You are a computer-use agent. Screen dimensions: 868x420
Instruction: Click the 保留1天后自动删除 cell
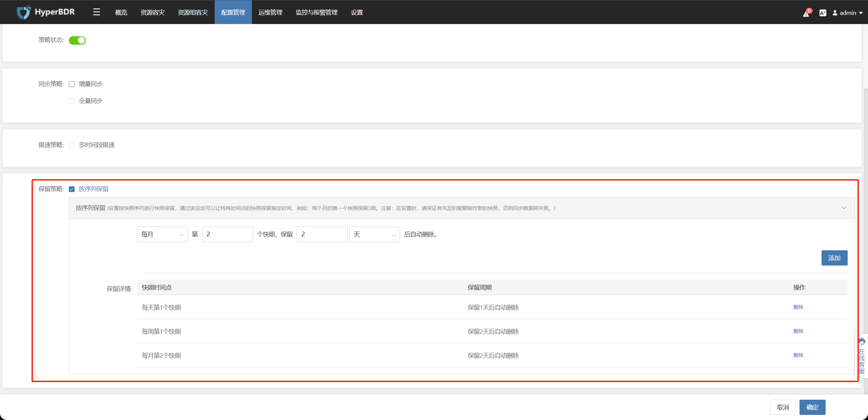pos(493,307)
